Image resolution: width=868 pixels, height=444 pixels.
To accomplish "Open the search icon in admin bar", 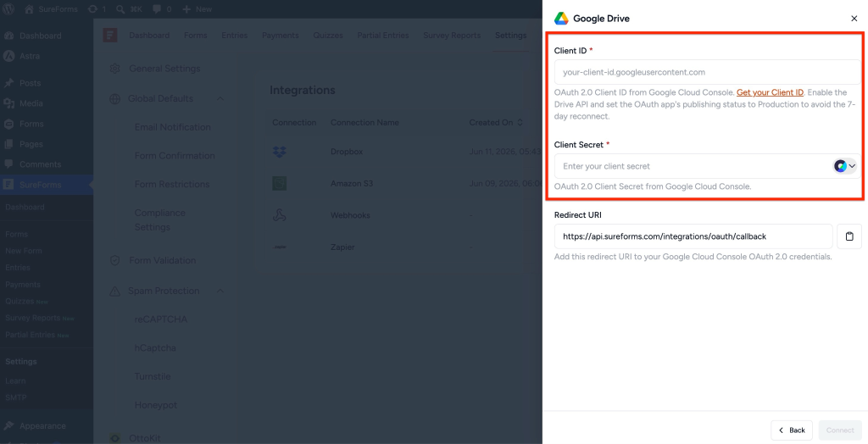I will (x=120, y=9).
